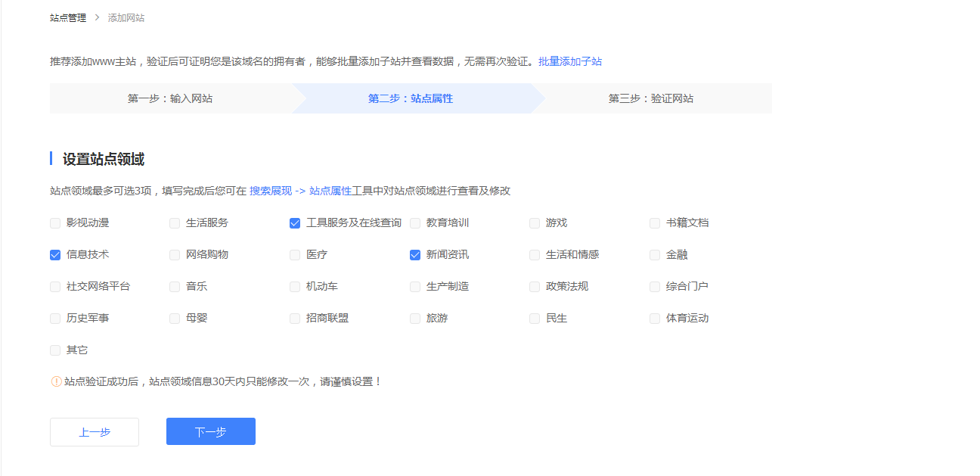Select the 其它 checkbox
Viewport: 980px width, 476px height.
tap(54, 350)
